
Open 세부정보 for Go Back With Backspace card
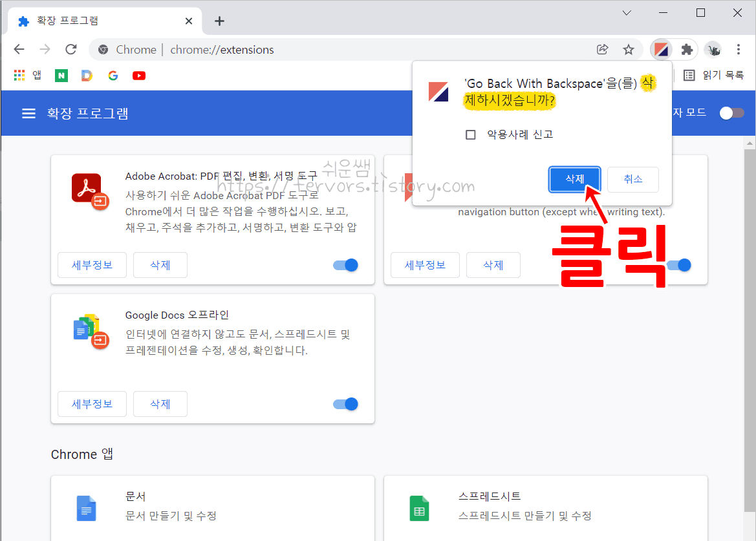pyautogui.click(x=425, y=265)
